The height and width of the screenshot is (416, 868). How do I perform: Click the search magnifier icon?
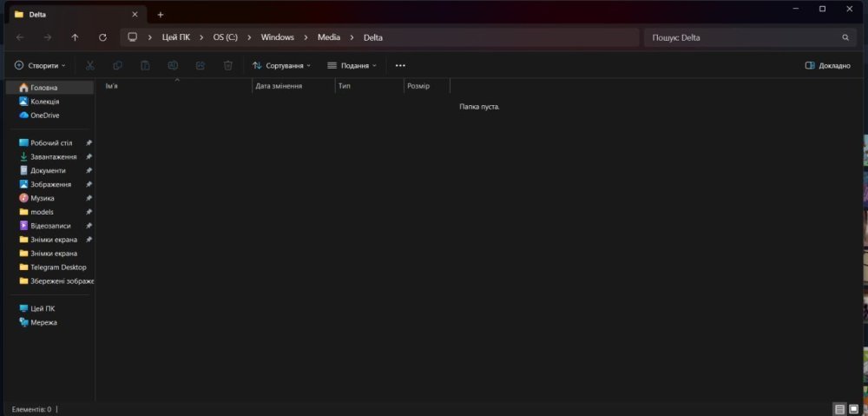click(845, 37)
